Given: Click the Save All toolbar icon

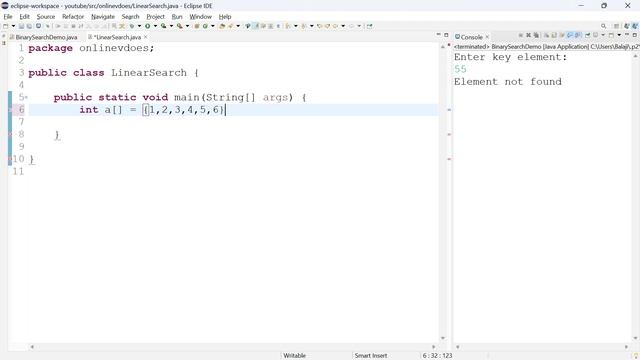Looking at the screenshot, I should click(29, 26).
